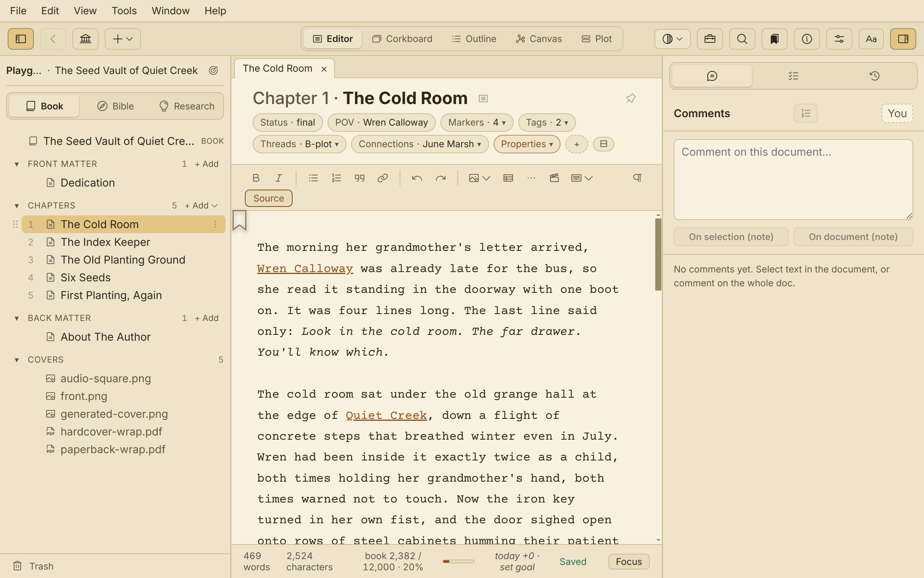Open the Properties dropdown
The height and width of the screenshot is (578, 924).
(527, 144)
